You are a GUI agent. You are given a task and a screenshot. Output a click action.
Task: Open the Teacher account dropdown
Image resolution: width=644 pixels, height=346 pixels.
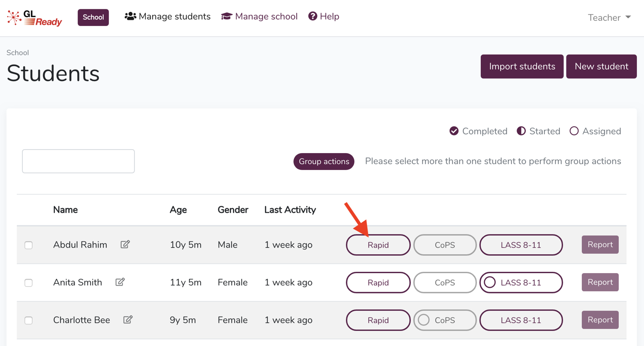click(x=609, y=18)
